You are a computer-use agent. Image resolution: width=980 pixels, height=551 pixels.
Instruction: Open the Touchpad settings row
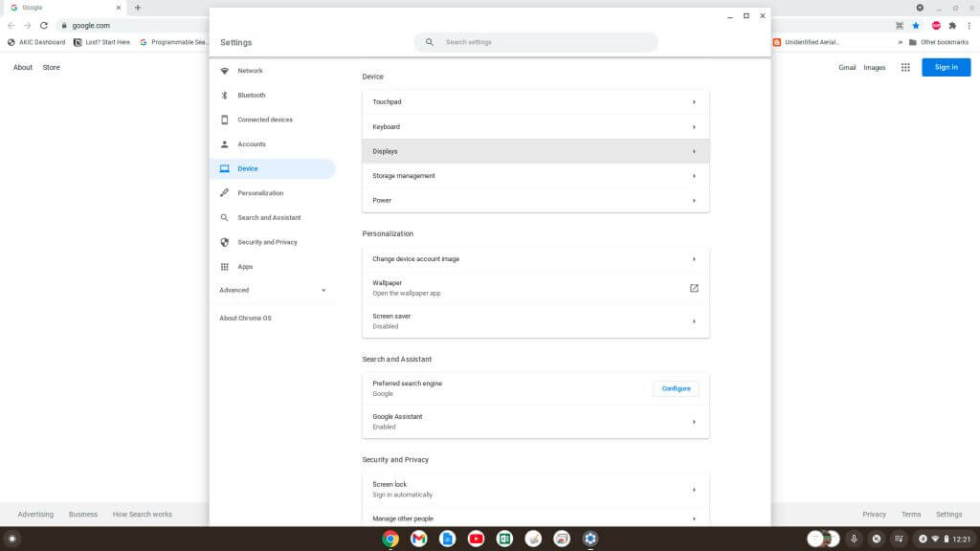(536, 101)
